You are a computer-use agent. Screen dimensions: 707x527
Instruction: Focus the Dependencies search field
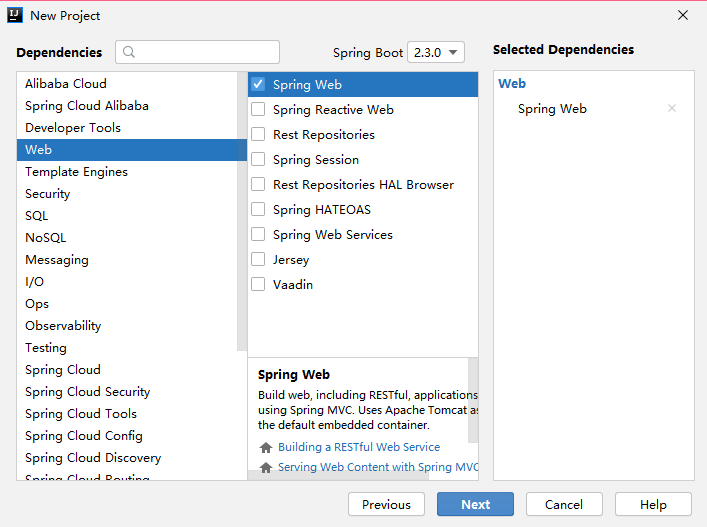pyautogui.click(x=197, y=52)
